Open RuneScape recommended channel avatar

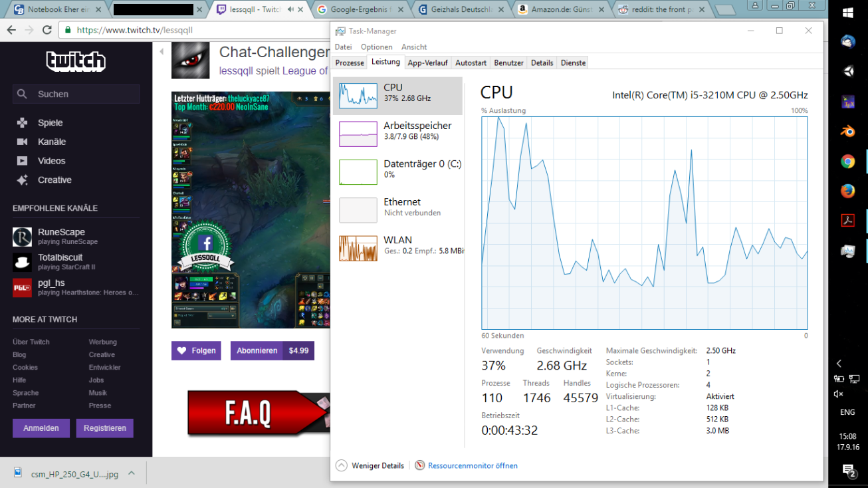point(22,237)
